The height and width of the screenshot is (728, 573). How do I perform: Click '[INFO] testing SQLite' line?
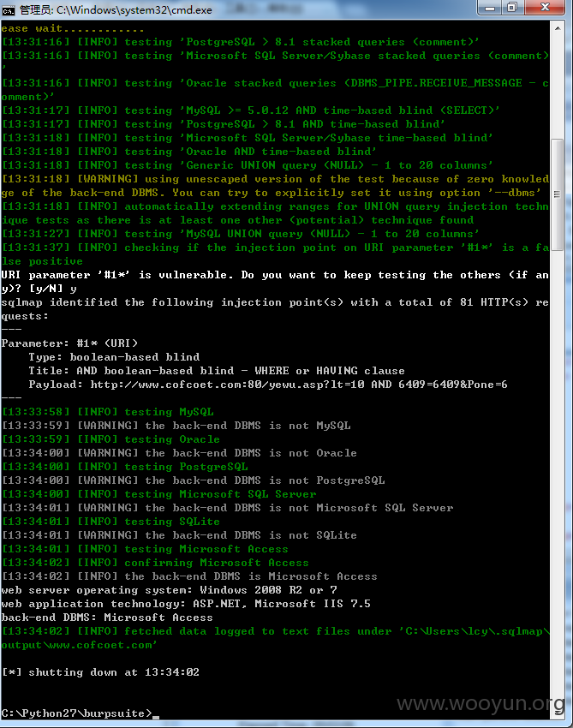point(111,522)
